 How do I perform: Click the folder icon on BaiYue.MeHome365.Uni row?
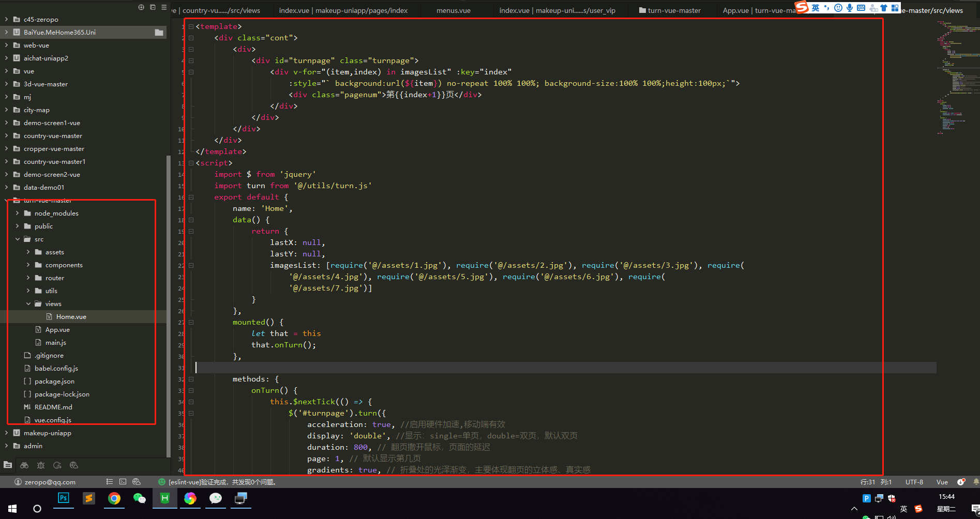159,33
